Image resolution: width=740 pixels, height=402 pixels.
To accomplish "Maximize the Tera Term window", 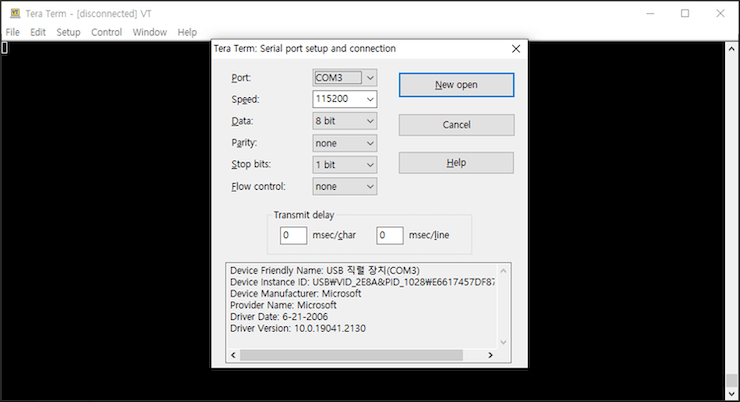I will (685, 13).
